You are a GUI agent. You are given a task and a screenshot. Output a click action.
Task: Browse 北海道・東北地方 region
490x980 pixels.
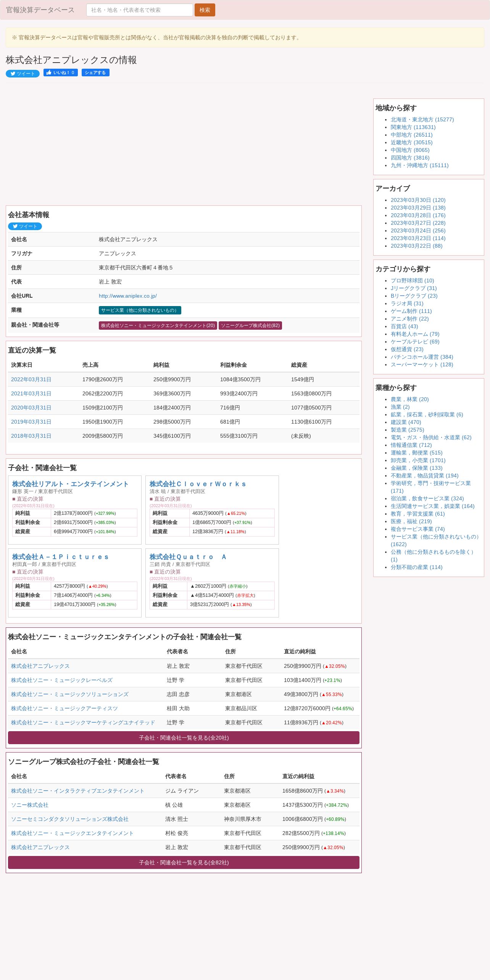click(422, 119)
